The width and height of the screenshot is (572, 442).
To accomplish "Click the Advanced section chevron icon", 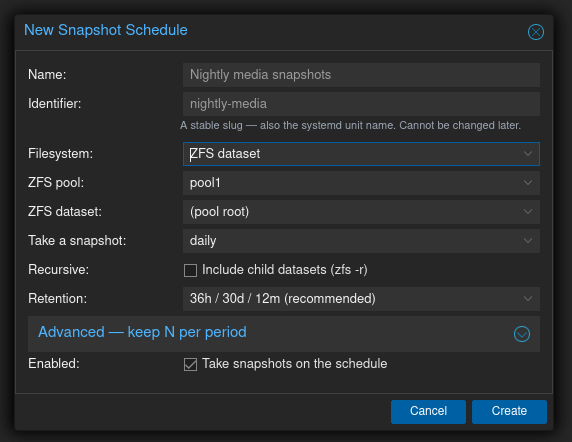I will (x=522, y=334).
